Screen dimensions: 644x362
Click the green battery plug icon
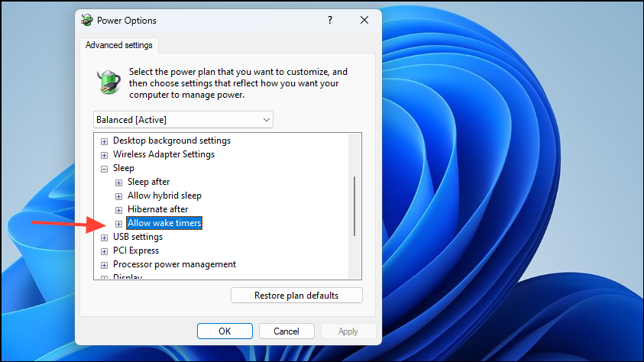pyautogui.click(x=108, y=82)
